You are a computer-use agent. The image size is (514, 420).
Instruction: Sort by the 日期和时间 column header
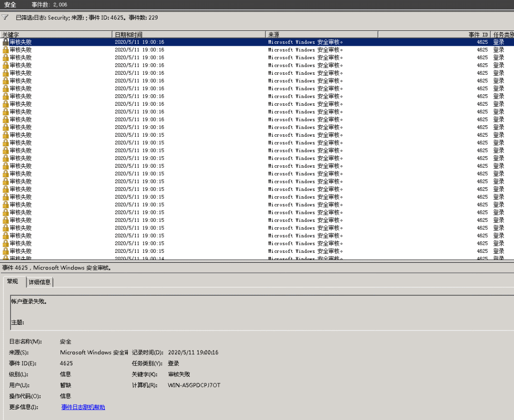(x=189, y=34)
